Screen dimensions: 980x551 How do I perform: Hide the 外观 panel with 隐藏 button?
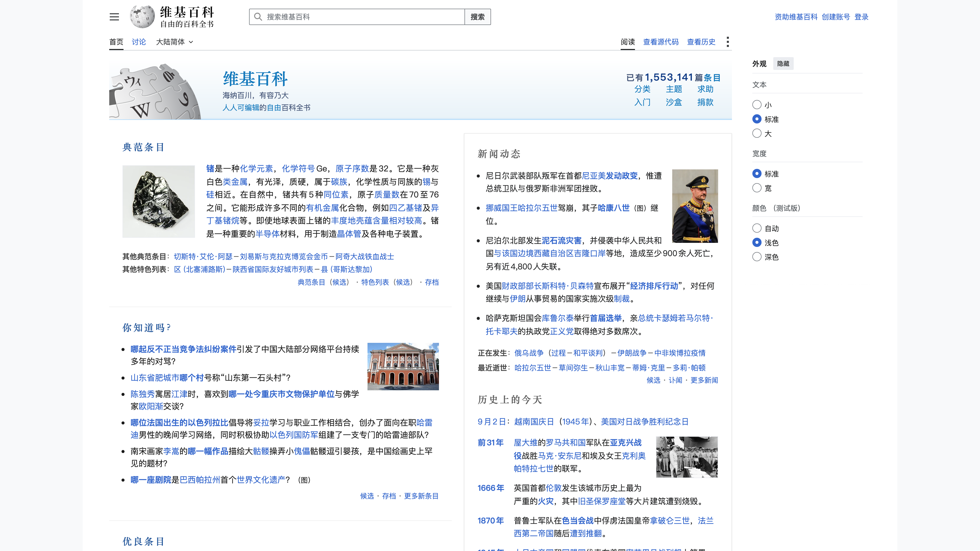tap(783, 64)
